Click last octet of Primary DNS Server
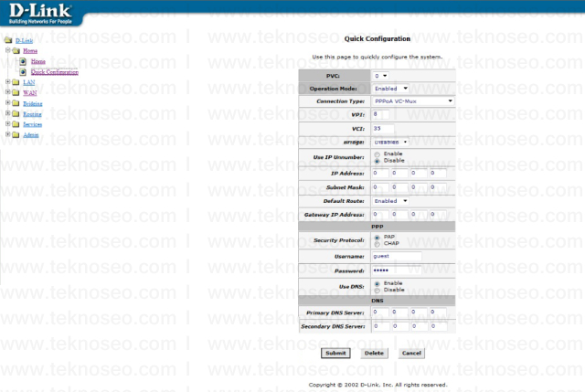The image size is (585, 392). pos(438,313)
